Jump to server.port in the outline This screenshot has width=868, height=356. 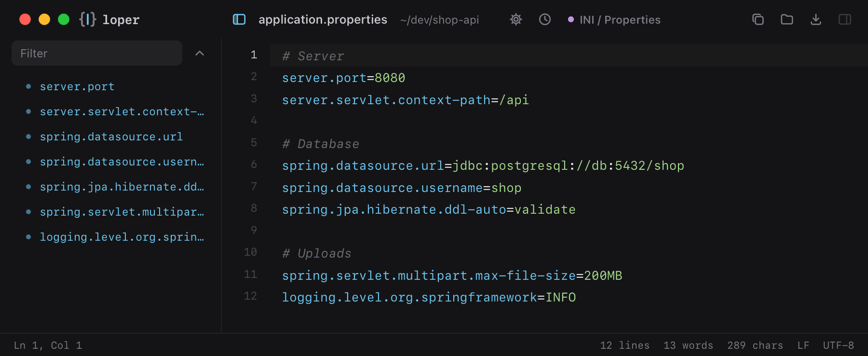click(77, 87)
